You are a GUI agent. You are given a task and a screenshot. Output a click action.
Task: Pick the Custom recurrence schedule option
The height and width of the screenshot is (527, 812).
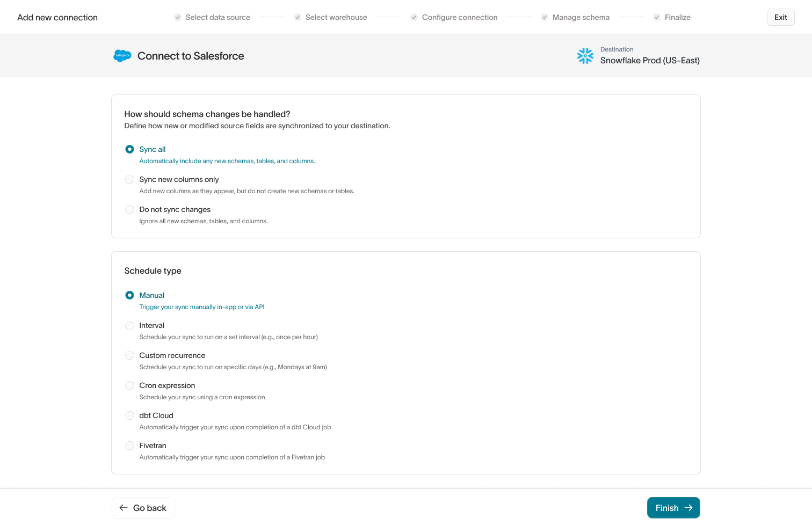click(x=129, y=355)
